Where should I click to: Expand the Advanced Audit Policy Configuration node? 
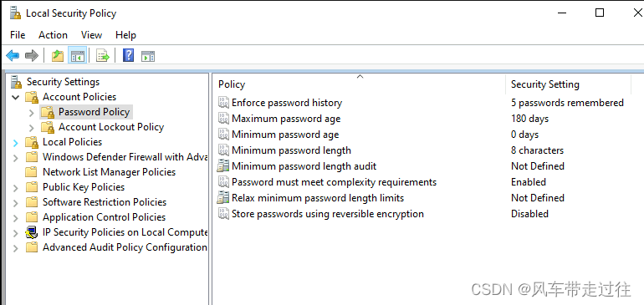tap(16, 248)
